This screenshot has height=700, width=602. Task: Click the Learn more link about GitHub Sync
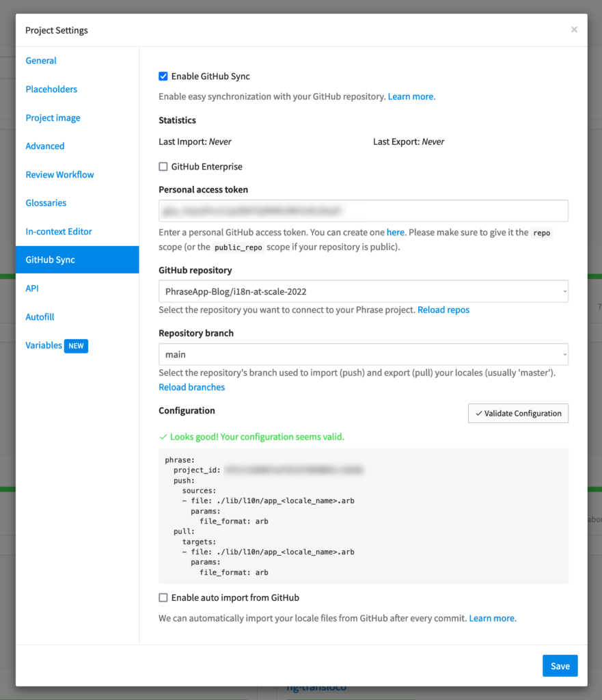click(x=409, y=96)
